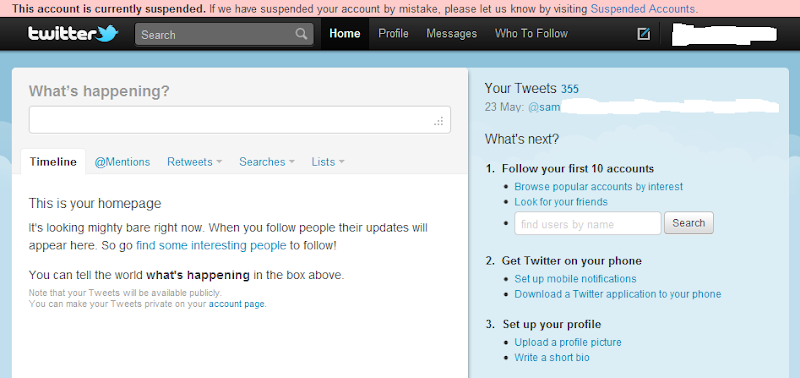Image resolution: width=800 pixels, height=378 pixels.
Task: Switch to the @Mentions tab
Action: coord(122,162)
